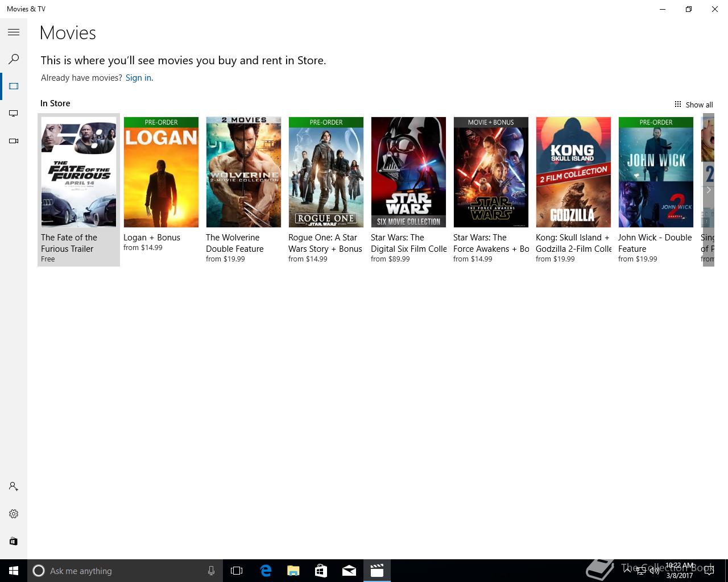Viewport: 728px width, 582px height.
Task: Click the Cortana microphone icon
Action: click(211, 571)
